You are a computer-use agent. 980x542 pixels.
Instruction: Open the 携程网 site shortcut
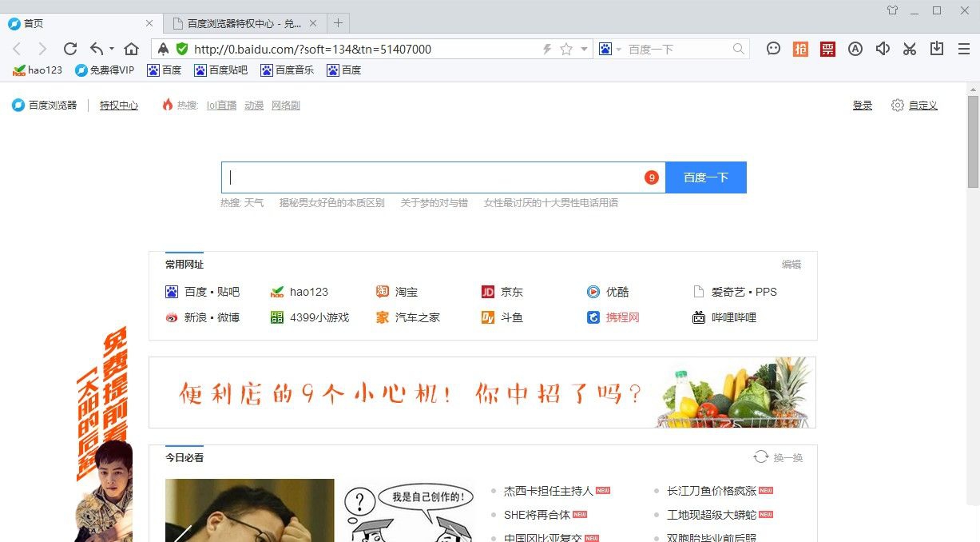[x=613, y=317]
